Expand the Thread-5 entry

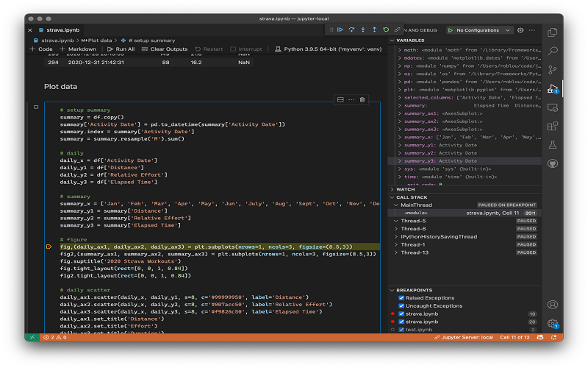pyautogui.click(x=396, y=221)
